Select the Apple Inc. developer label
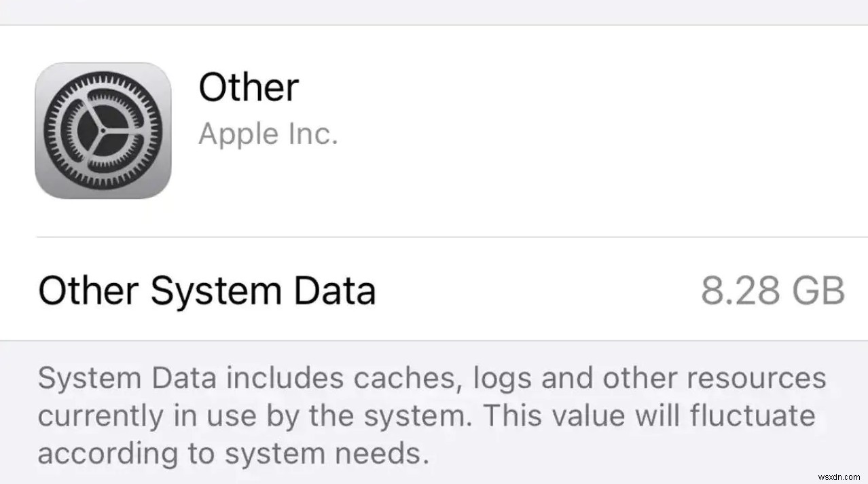 tap(268, 133)
